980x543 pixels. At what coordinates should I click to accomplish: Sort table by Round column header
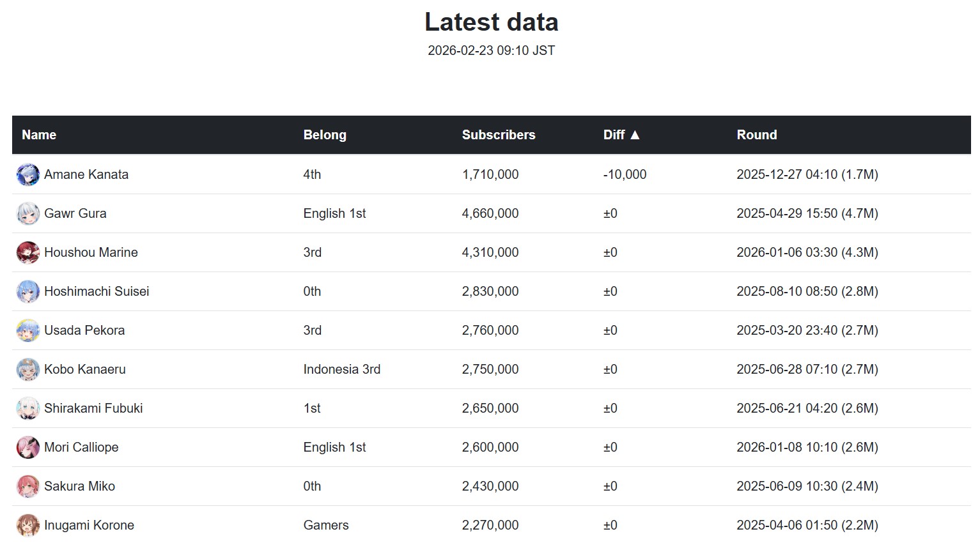point(757,135)
